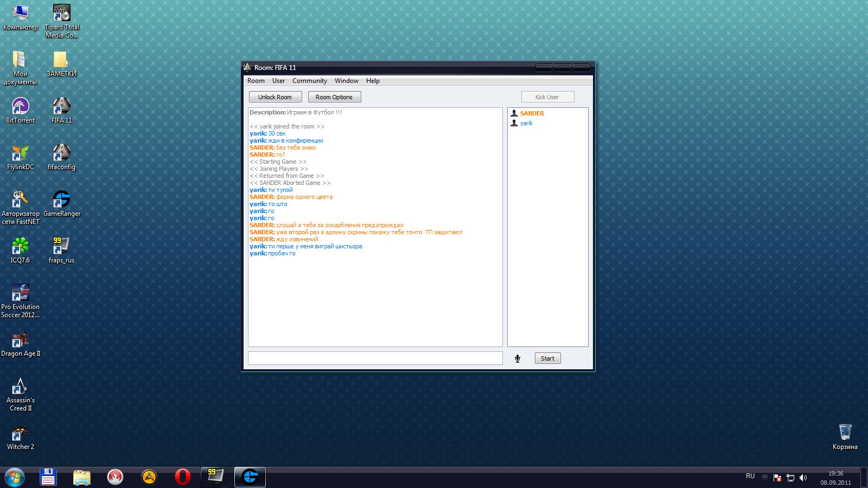This screenshot has width=868, height=488.
Task: Launch the FIFA 11 desktop shortcut
Action: 61,111
